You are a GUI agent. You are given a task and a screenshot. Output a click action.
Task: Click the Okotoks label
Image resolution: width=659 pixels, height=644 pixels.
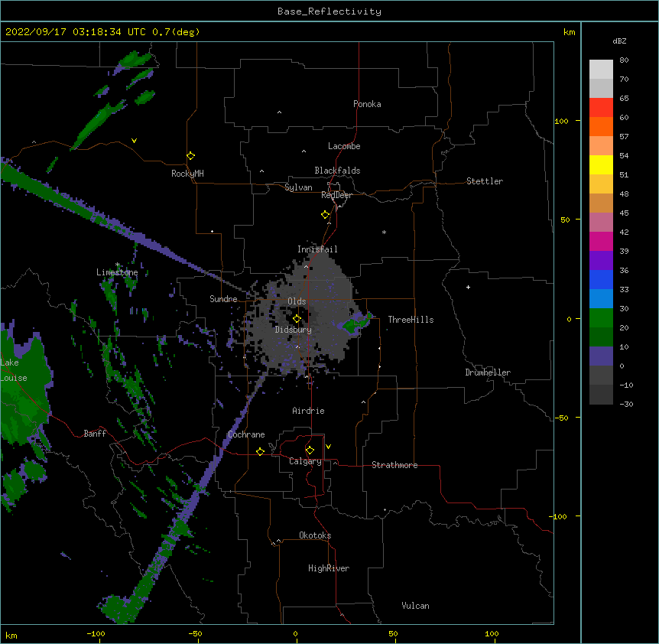pos(315,535)
